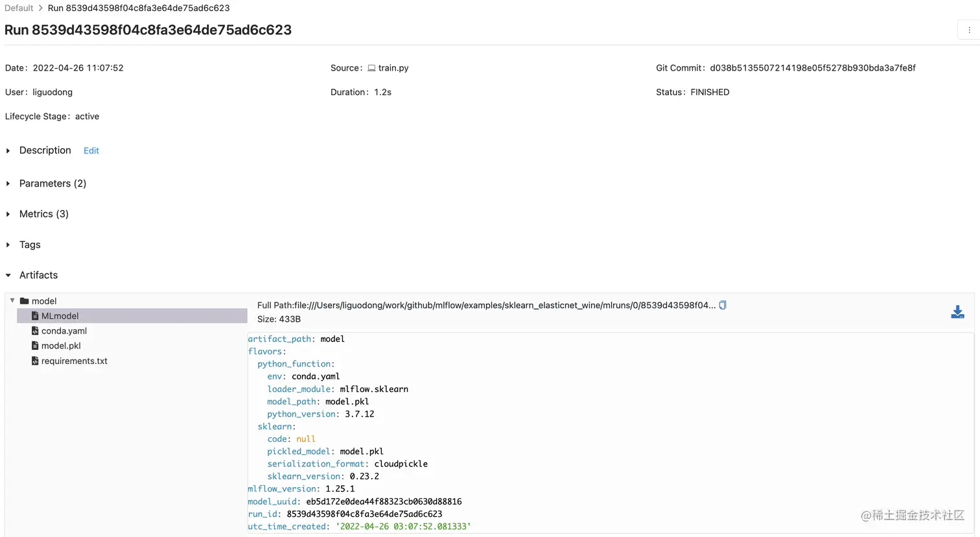
Task: Click the model.pkl file icon
Action: tap(35, 346)
